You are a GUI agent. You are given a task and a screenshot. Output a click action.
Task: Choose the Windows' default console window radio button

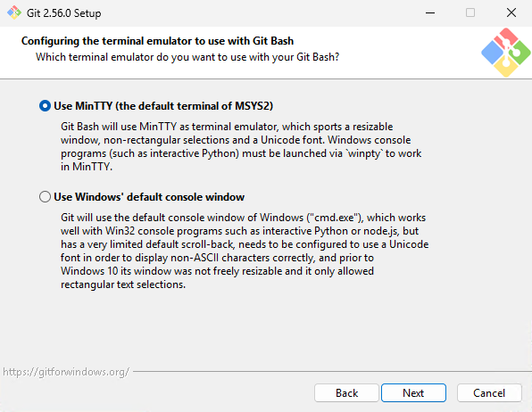click(45, 197)
